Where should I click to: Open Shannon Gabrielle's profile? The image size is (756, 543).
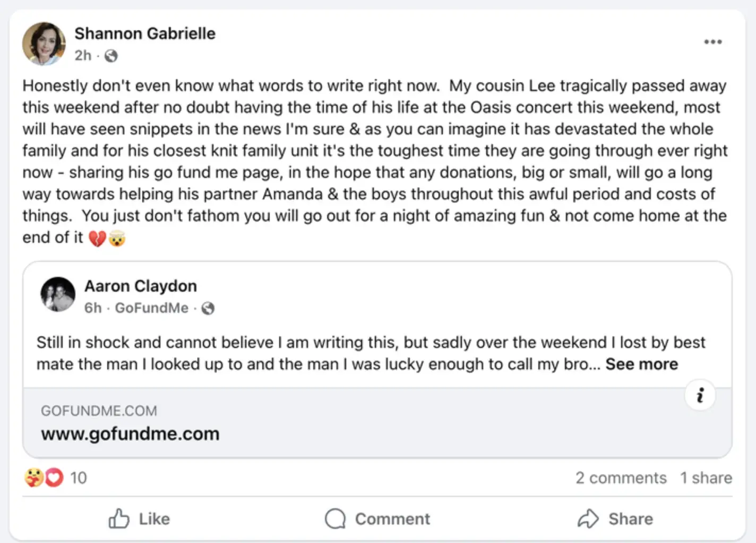pos(145,33)
